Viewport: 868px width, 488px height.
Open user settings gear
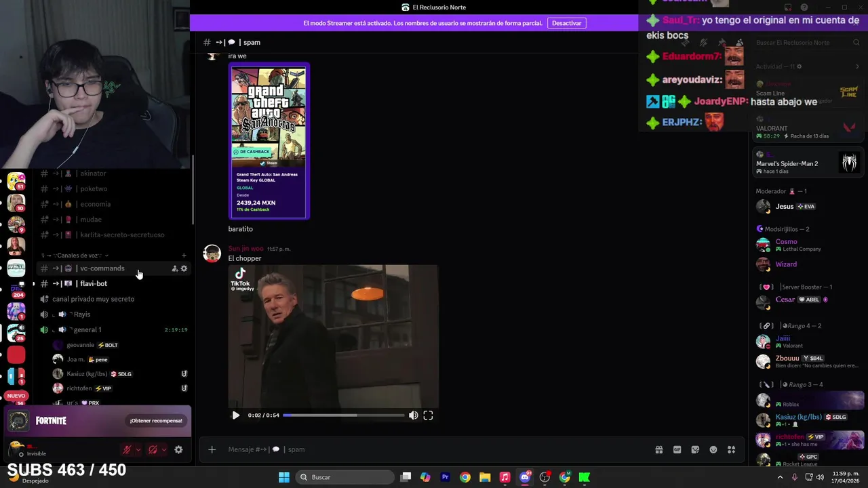pos(178,449)
